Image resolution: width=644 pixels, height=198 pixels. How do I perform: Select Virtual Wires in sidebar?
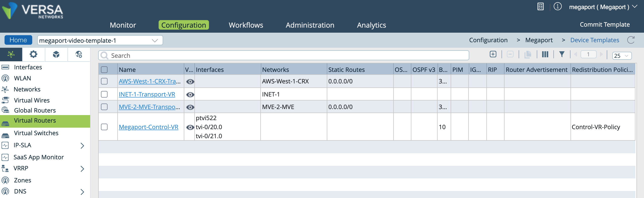[x=32, y=100]
